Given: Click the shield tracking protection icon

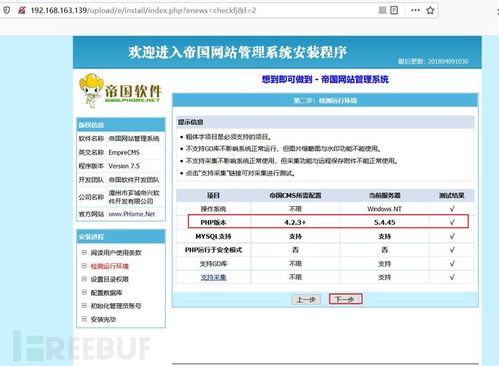Looking at the screenshot, I should pos(7,10).
